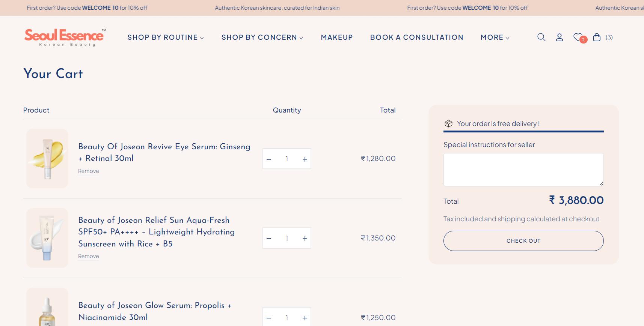644x326 pixels.
Task: Open Book a Consultation page
Action: 417,38
